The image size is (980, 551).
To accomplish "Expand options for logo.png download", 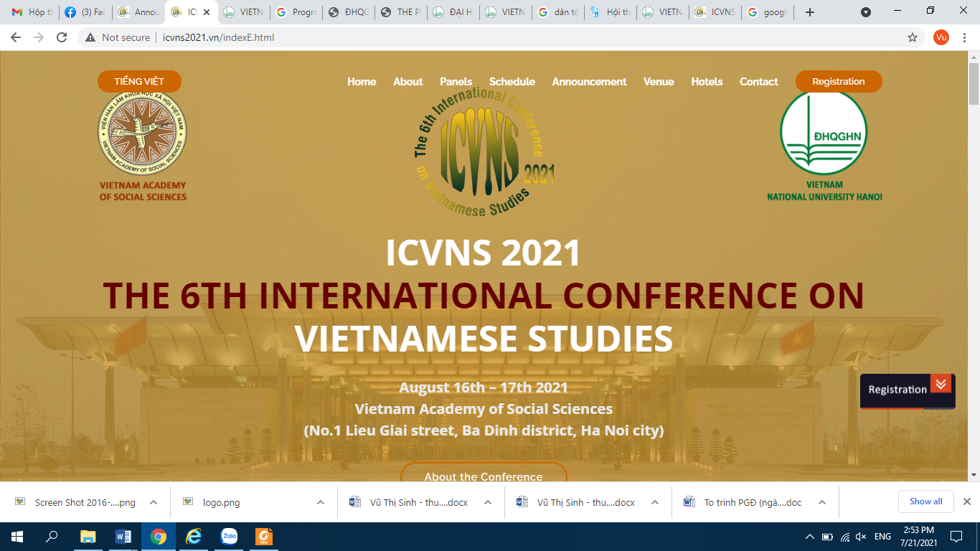I will click(321, 502).
